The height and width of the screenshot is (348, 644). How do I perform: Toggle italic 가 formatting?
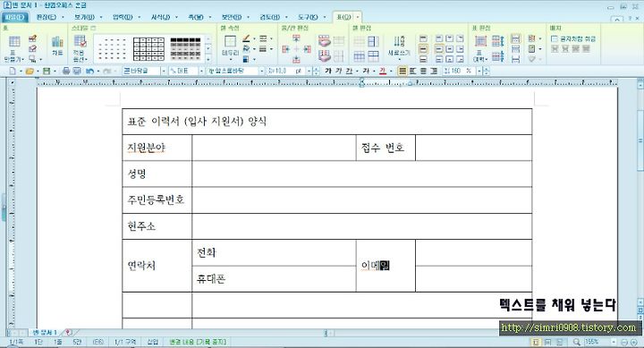pyautogui.click(x=338, y=71)
